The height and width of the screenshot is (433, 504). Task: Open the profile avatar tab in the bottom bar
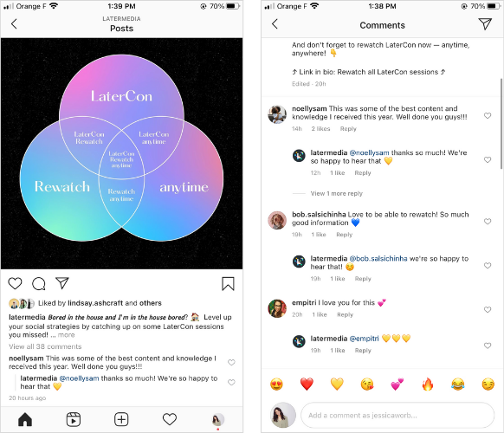click(218, 419)
